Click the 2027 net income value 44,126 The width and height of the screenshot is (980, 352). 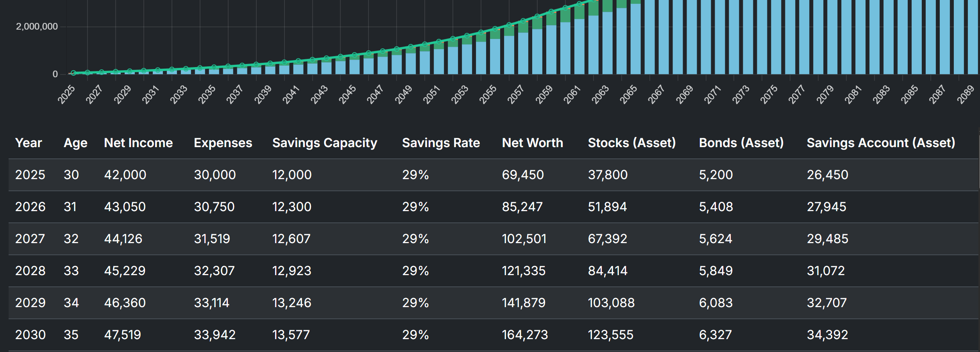[123, 239]
